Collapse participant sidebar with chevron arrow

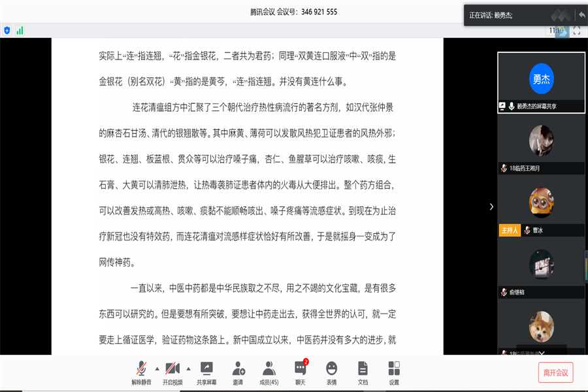click(x=491, y=206)
